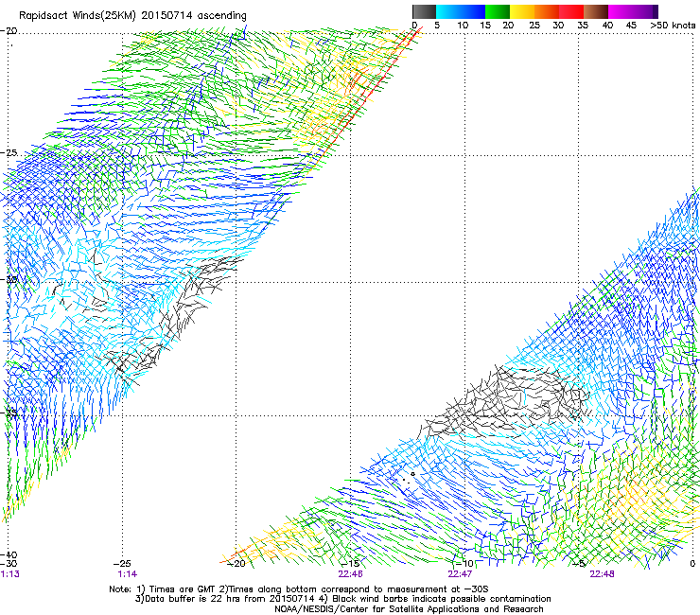Click the -5 longitude label on bottom axis

579,564
